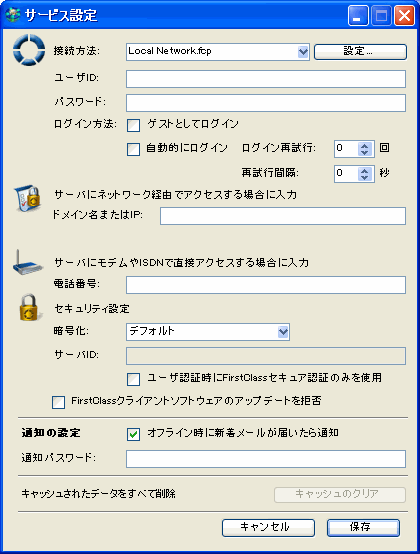Click the 保存 button
Screen dimensions: 420x554
[x=363, y=528]
